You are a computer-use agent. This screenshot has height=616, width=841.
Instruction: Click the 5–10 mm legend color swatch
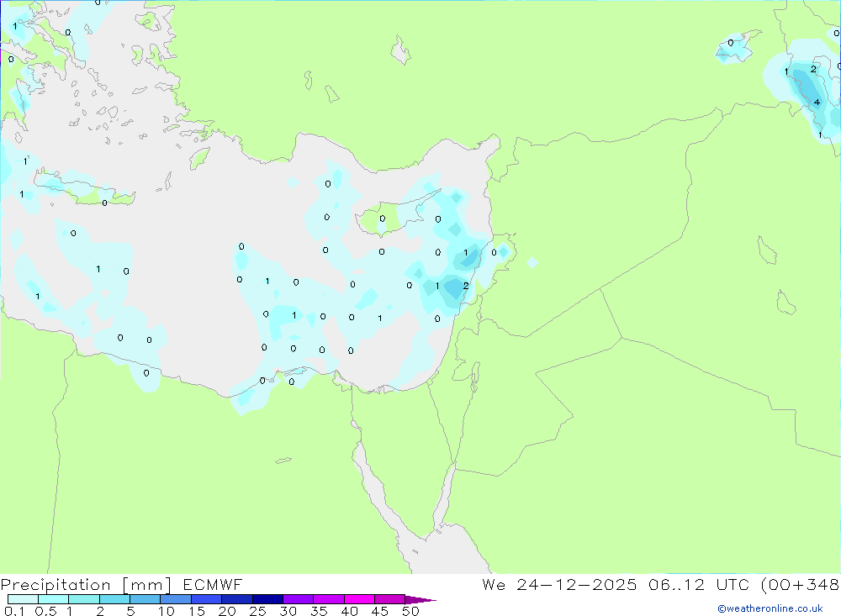pyautogui.click(x=145, y=599)
